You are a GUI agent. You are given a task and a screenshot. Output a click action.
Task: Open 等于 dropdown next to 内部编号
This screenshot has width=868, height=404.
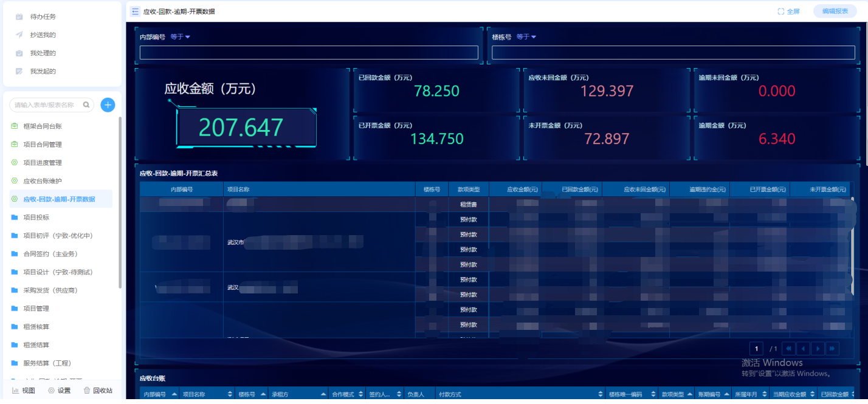click(x=181, y=37)
